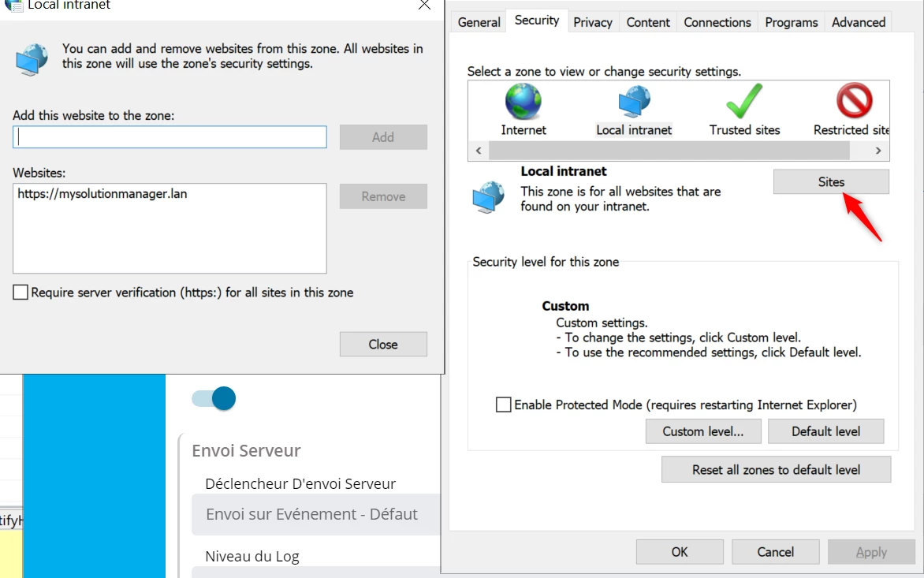
Task: Click zone list scroll left arrow
Action: pos(479,151)
